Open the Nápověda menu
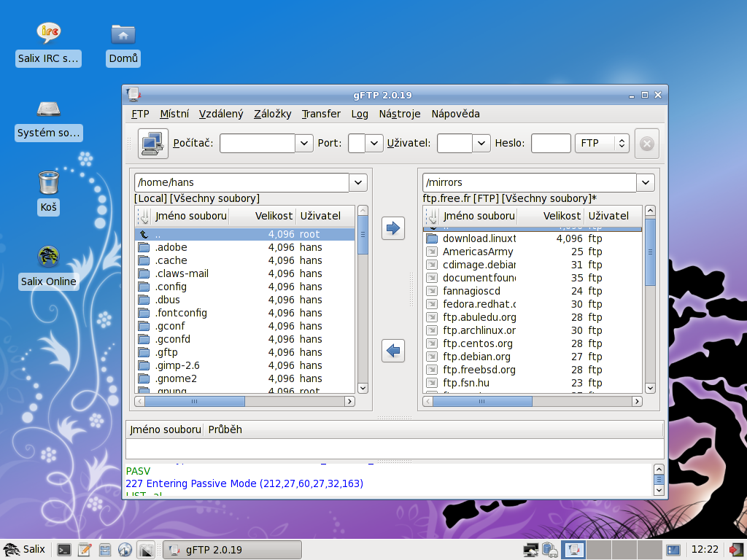Viewport: 747px width, 560px height. click(455, 114)
